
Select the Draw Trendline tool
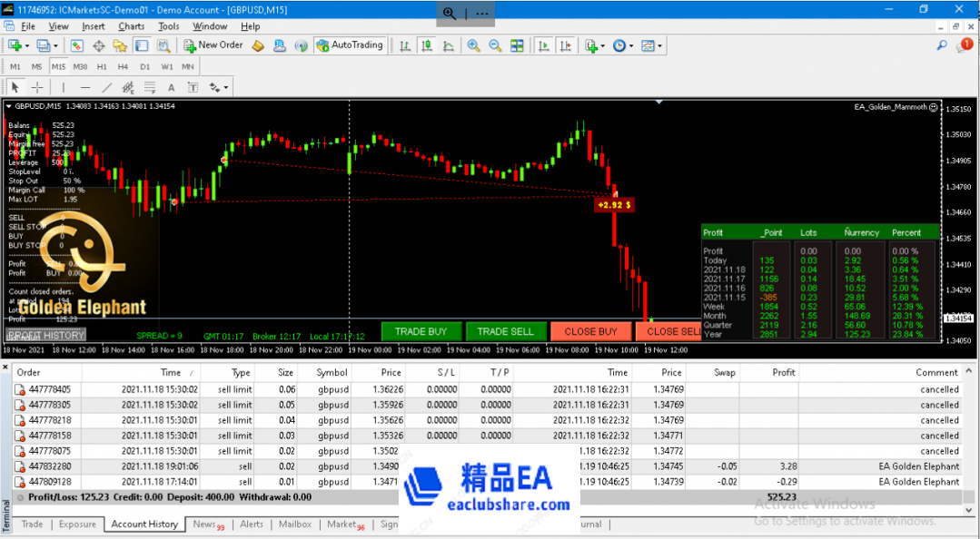click(106, 87)
